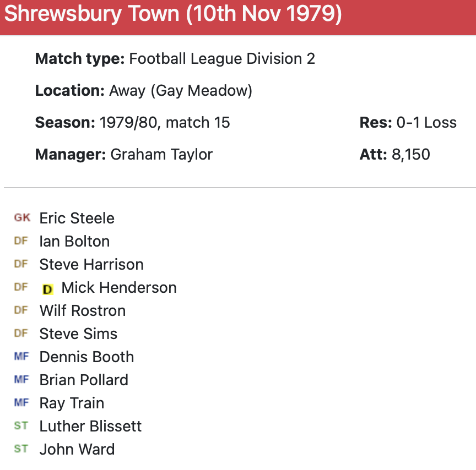Click the MF icon beside Brian Pollard

pos(21,380)
